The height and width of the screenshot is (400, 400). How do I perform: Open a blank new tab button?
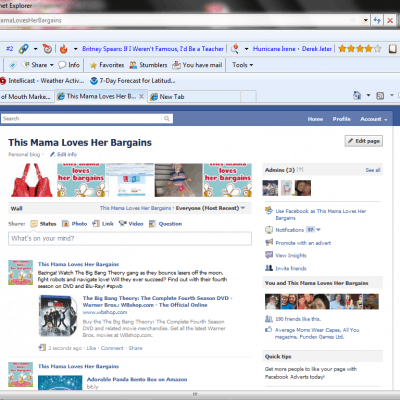[248, 97]
